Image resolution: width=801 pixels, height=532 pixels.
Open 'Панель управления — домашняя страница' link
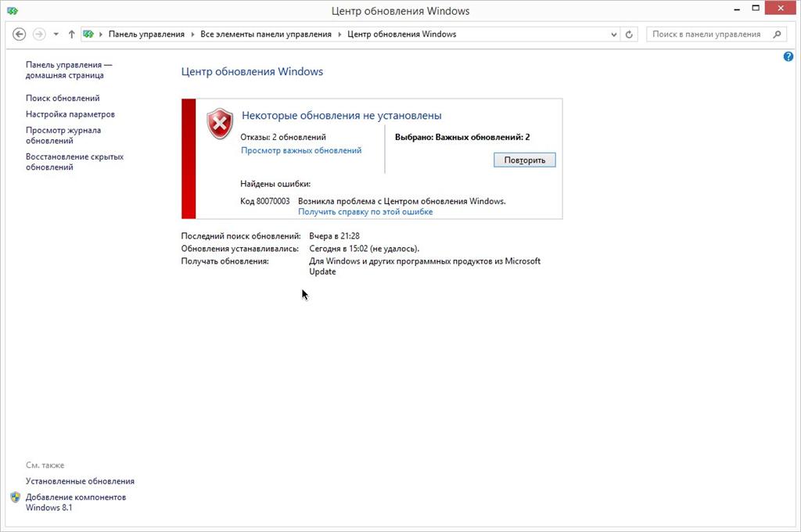(x=69, y=70)
